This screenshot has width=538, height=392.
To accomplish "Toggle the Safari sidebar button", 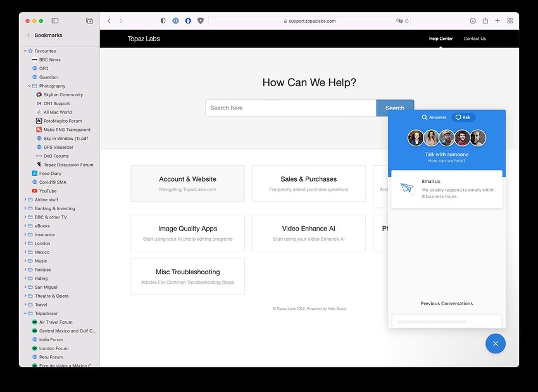I will pos(55,21).
